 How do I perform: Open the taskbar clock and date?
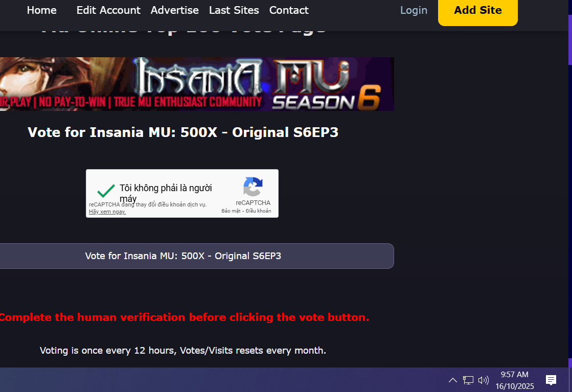(x=514, y=380)
